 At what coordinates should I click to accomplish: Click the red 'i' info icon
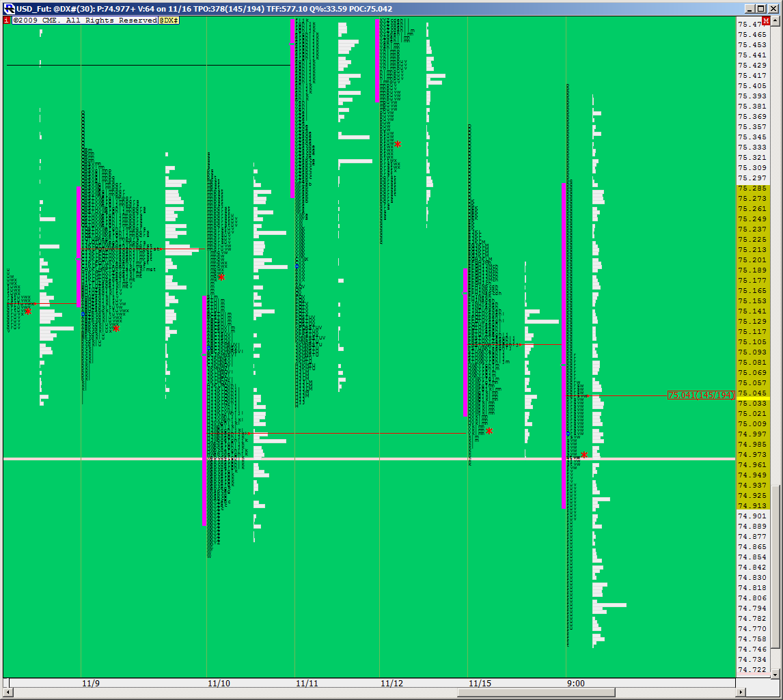[x=7, y=20]
